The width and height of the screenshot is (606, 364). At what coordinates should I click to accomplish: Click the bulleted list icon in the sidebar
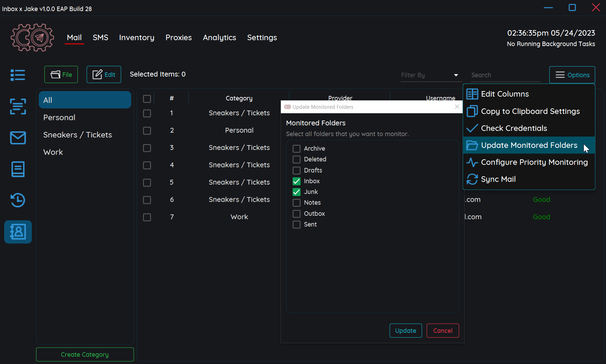(18, 75)
